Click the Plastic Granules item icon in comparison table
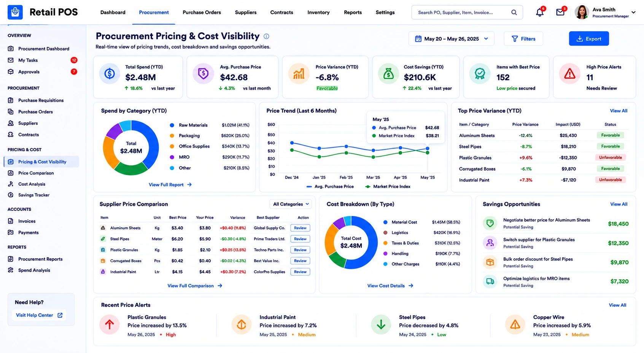Image resolution: width=644 pixels, height=353 pixels. click(x=103, y=250)
